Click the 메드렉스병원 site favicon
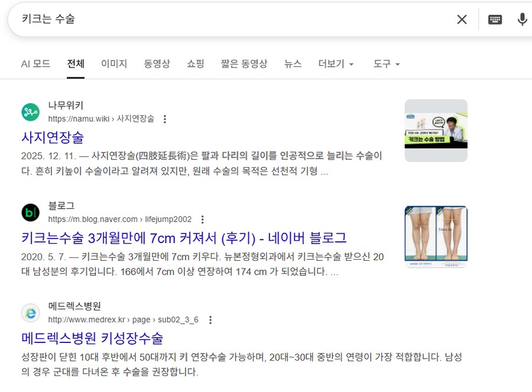Screen dimensions: 532x392 click(x=31, y=312)
